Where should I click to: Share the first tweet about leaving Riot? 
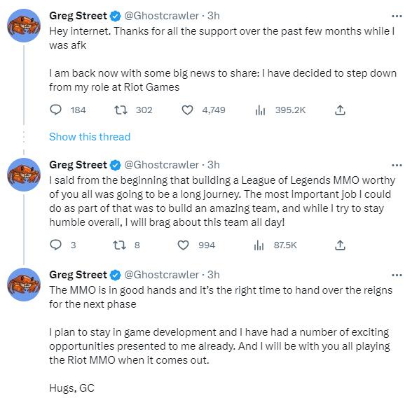pos(340,110)
